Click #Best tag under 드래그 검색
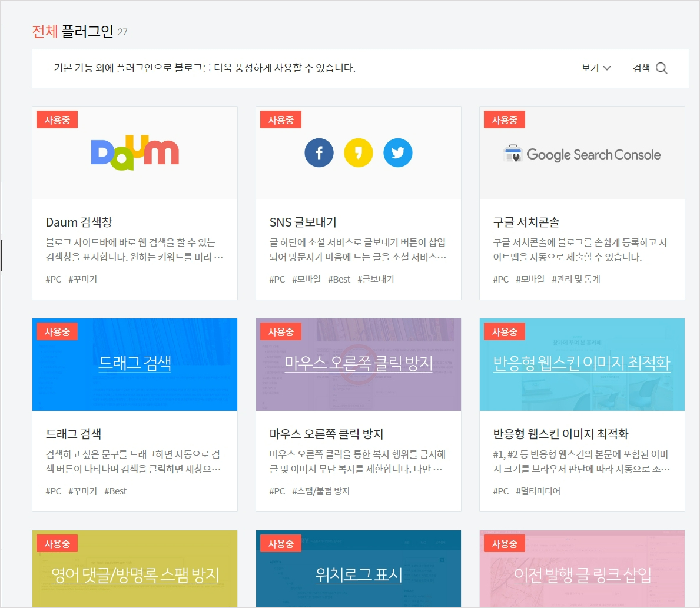Viewport: 700px width, 608px height. [x=115, y=491]
